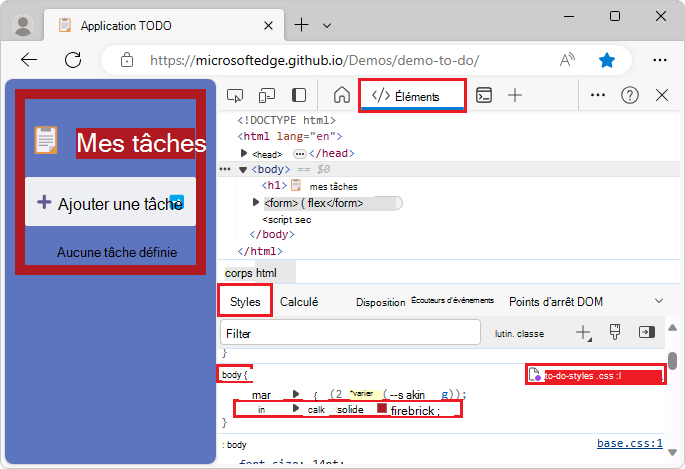Submit task with blue arrow button
The image size is (685, 469).
[176, 202]
